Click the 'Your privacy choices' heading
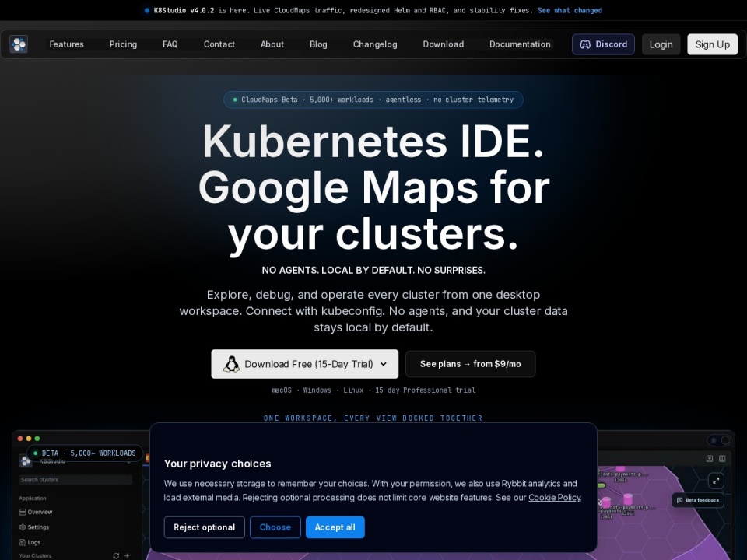Screen dimensions: 747x560 (x=217, y=464)
